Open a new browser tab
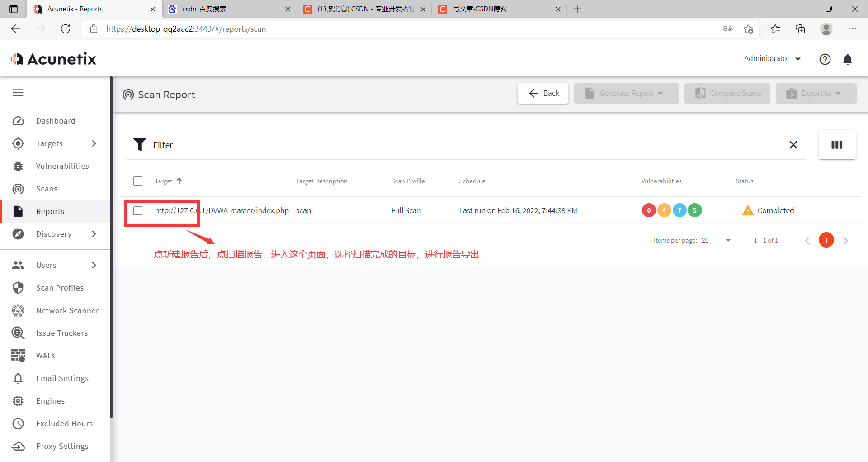This screenshot has width=868, height=462. point(577,9)
